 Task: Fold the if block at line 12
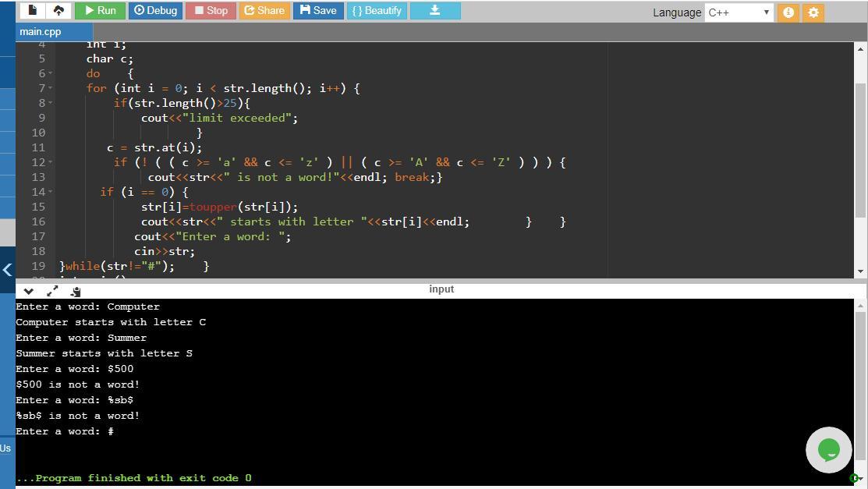pos(51,162)
